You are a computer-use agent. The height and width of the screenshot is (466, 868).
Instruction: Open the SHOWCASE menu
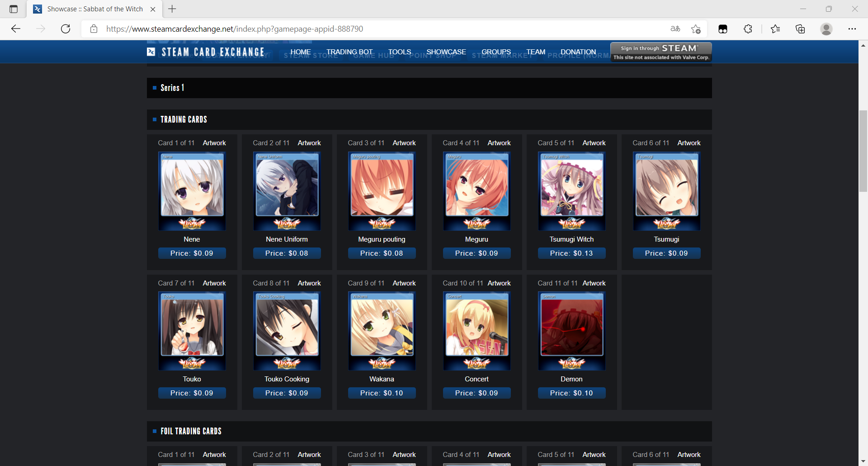pyautogui.click(x=446, y=52)
